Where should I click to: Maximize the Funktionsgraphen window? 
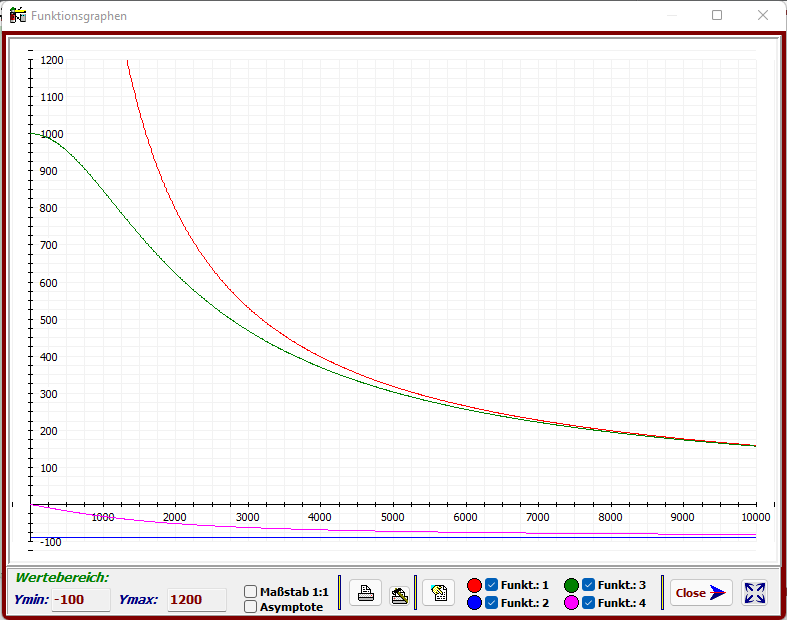717,16
